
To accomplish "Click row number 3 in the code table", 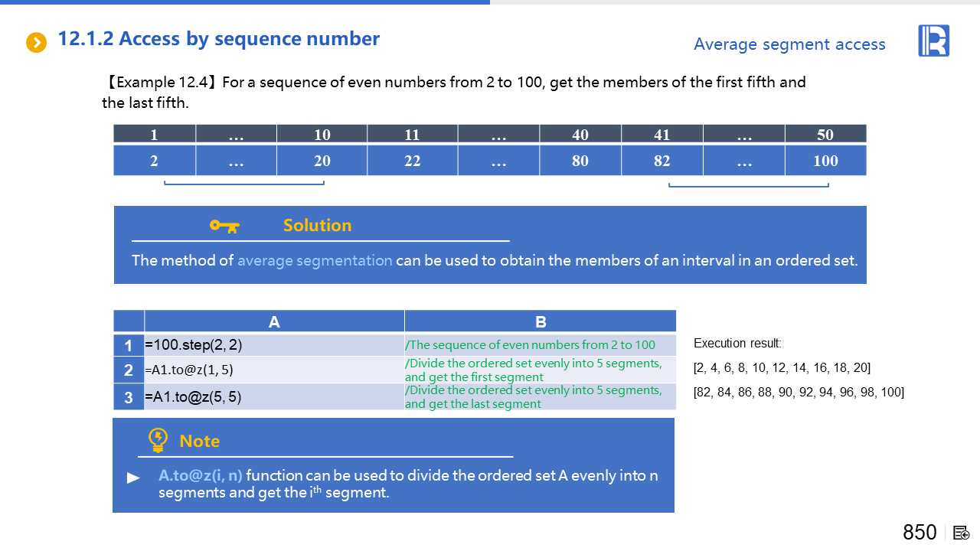I will [x=129, y=398].
